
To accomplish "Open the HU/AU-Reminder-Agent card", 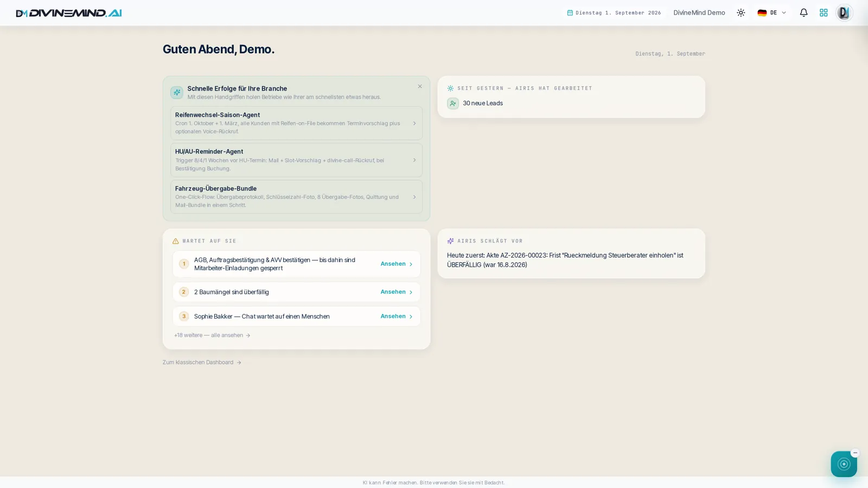I will coord(296,160).
